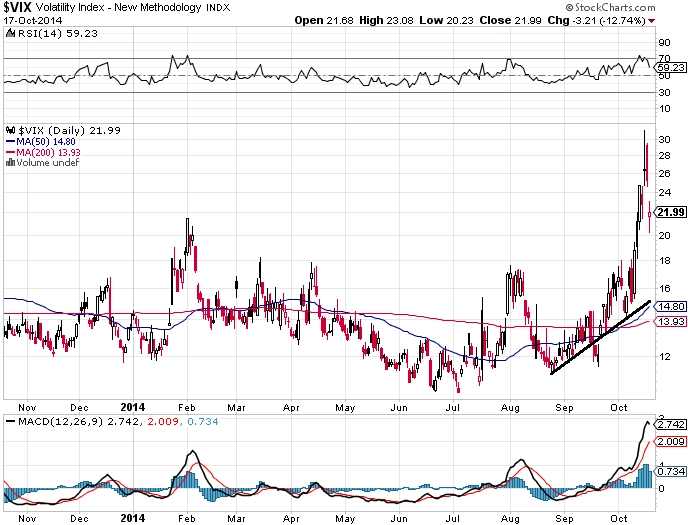This screenshot has height=525, width=688.
Task: Click the Feb label on price chart axis
Action: [186, 407]
